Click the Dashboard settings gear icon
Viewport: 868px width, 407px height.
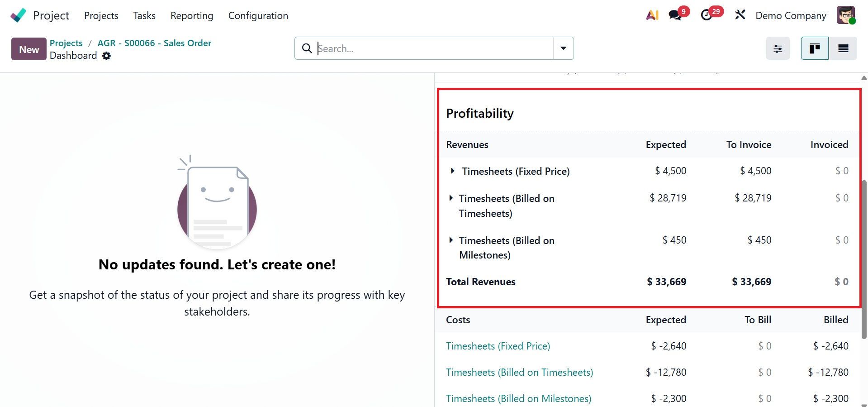tap(107, 56)
